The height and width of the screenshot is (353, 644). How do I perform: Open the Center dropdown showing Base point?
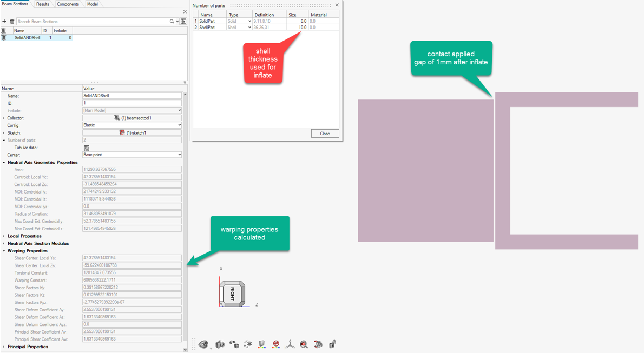click(132, 155)
